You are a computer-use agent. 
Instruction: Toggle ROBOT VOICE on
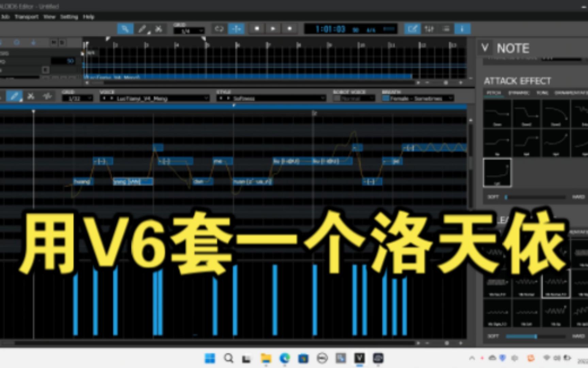[x=337, y=98]
